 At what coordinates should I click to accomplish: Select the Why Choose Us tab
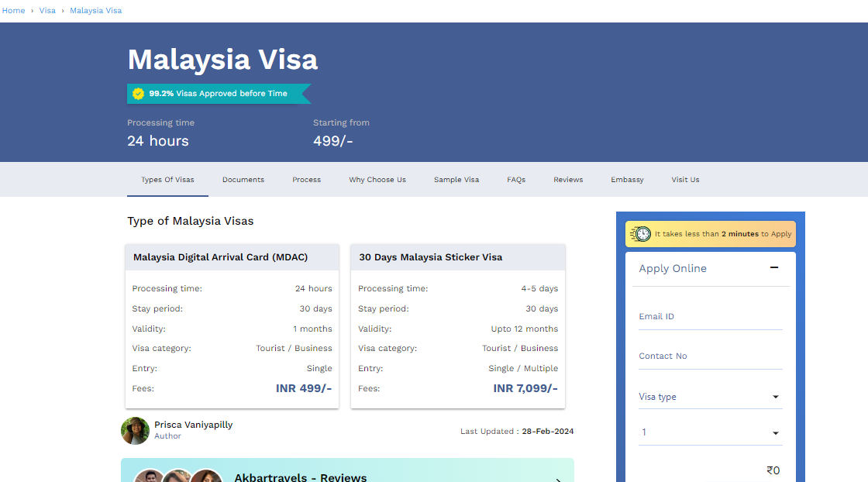pos(377,180)
